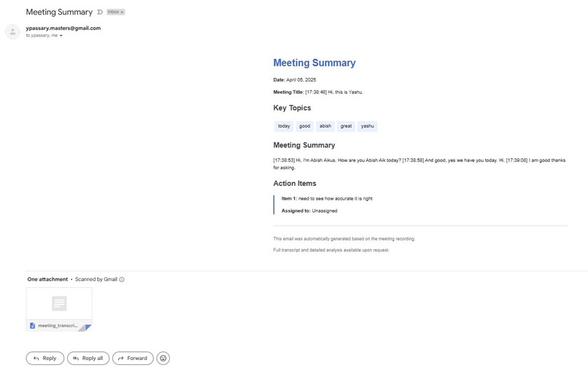Click the 'automatically generated' footer note

(x=344, y=239)
